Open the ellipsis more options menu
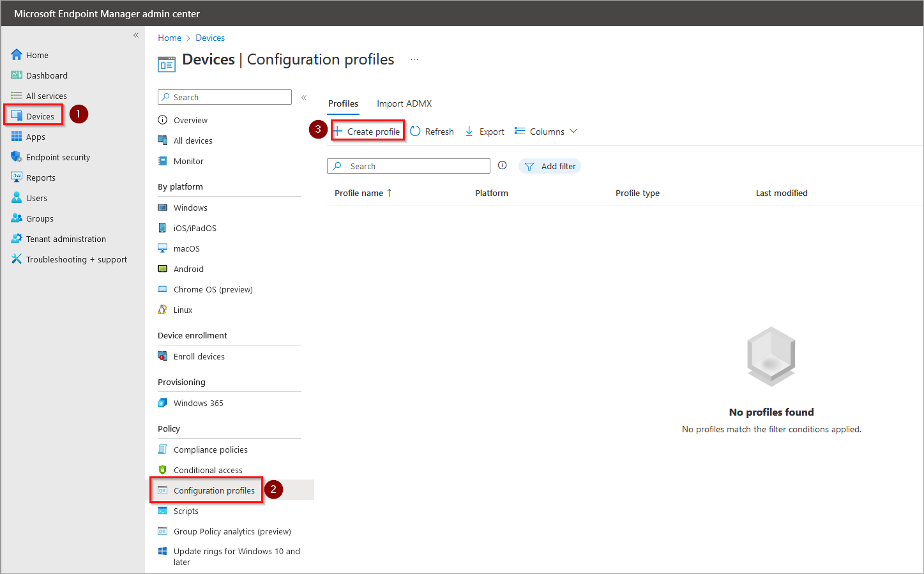This screenshot has height=574, width=924. coord(414,59)
